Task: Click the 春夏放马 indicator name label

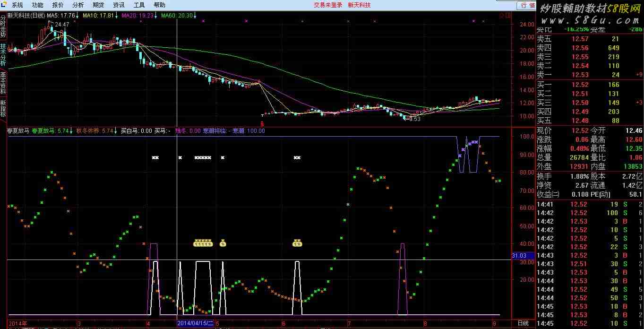Action: point(18,131)
